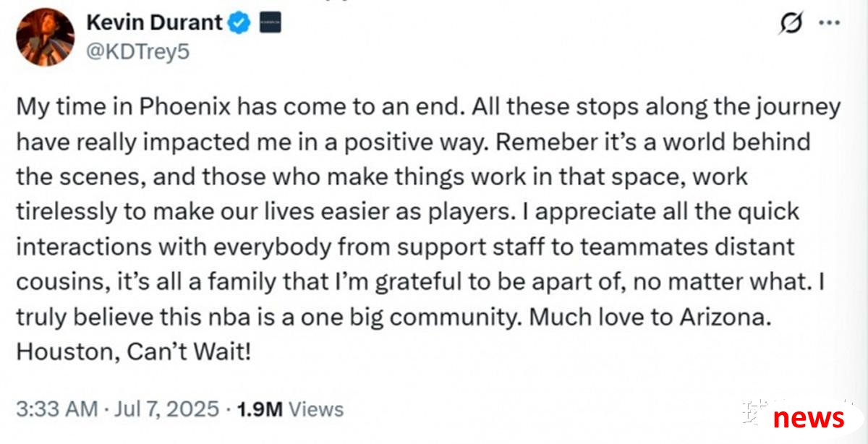Click the blue verified checkmark badge
The width and height of the screenshot is (868, 444).
239,24
